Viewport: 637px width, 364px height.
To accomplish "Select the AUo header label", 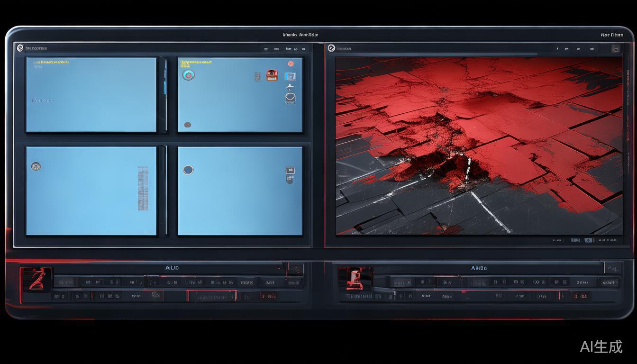I will (x=172, y=268).
